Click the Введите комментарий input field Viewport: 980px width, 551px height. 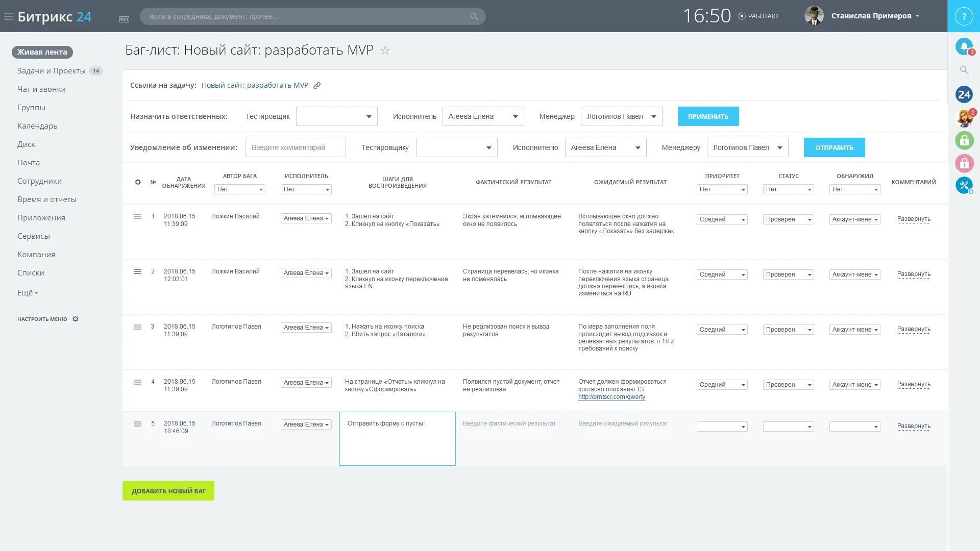click(296, 147)
